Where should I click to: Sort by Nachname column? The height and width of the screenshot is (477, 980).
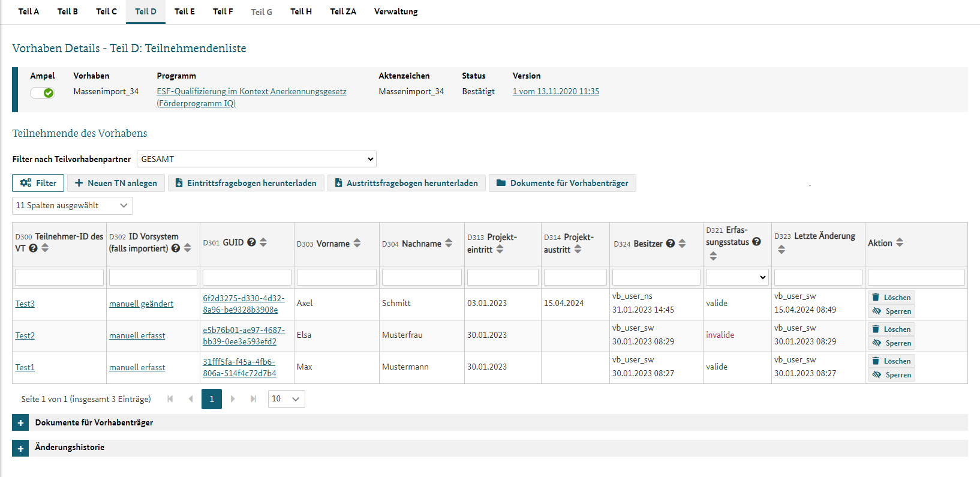pyautogui.click(x=449, y=243)
